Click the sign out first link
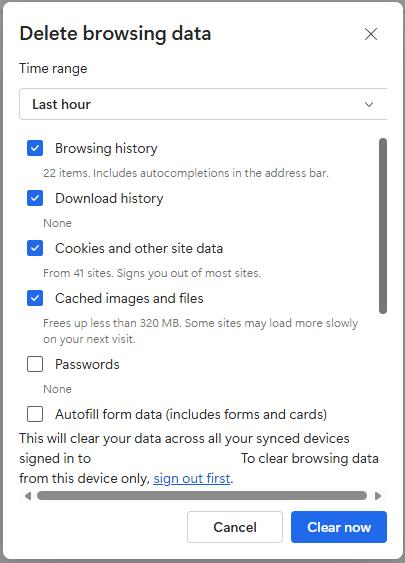This screenshot has width=405, height=563. [192, 478]
